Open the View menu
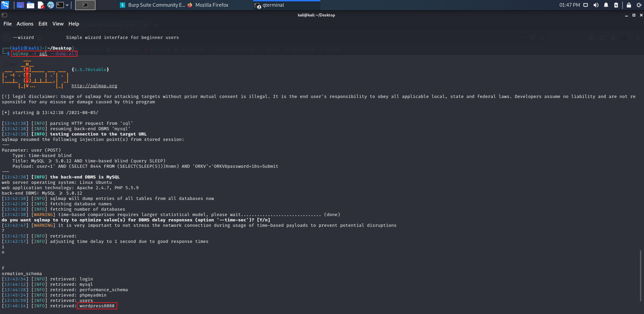 pos(58,24)
